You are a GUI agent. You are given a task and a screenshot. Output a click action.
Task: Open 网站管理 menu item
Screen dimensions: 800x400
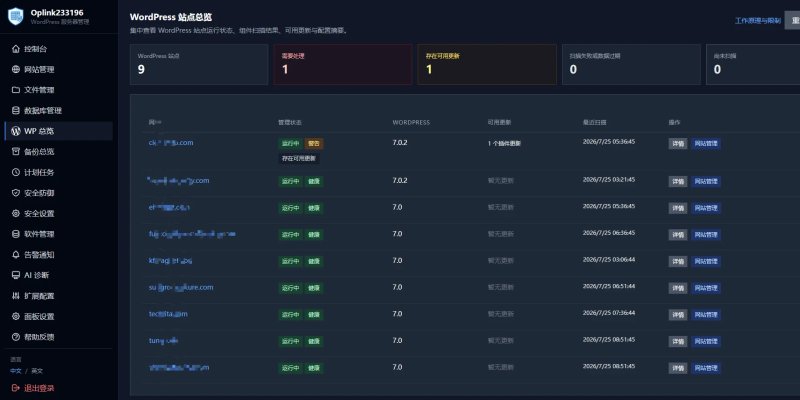[x=59, y=69]
